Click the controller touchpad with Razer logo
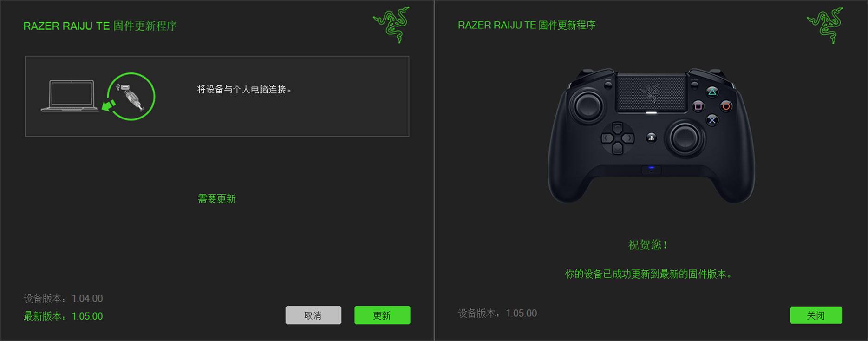Image resolution: width=868 pixels, height=341 pixels. [652, 93]
